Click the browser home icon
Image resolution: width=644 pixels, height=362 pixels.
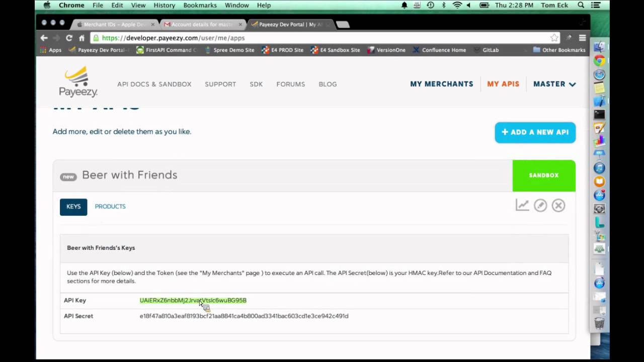click(x=82, y=38)
